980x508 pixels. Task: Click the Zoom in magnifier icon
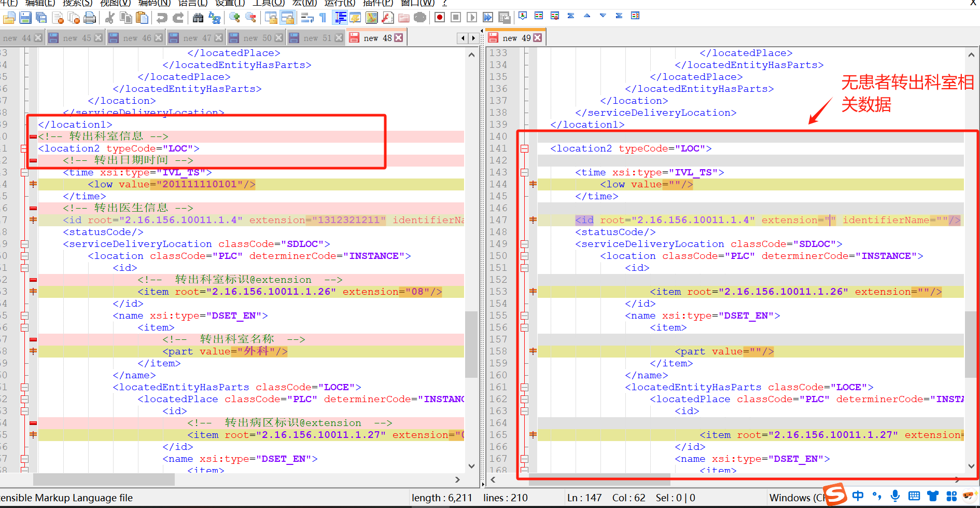pyautogui.click(x=234, y=18)
